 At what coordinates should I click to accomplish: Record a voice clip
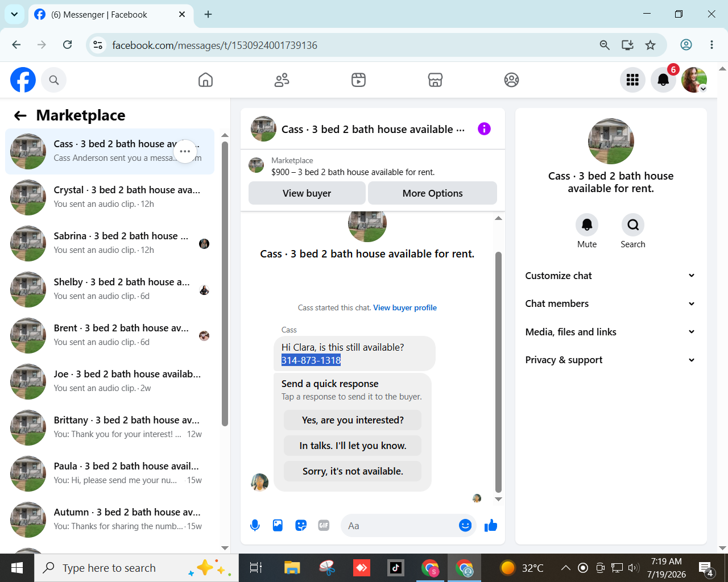click(x=255, y=526)
